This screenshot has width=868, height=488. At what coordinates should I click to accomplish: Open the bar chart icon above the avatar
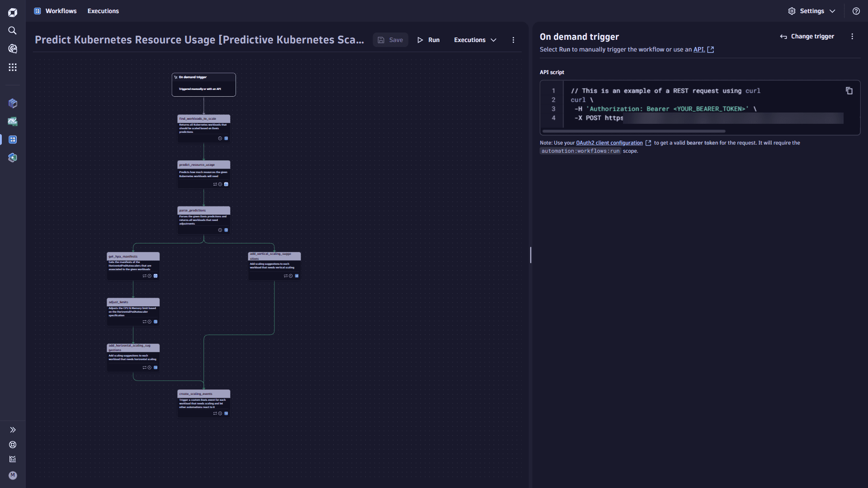click(13, 459)
